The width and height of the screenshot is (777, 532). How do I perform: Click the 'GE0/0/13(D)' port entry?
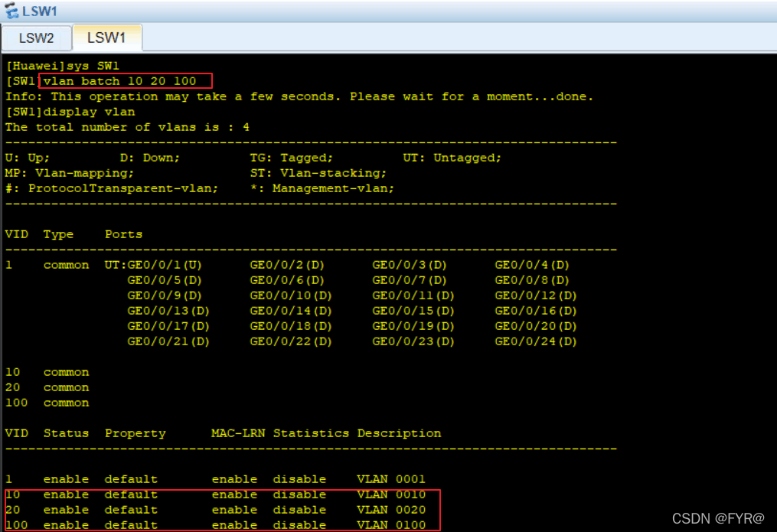(x=168, y=311)
